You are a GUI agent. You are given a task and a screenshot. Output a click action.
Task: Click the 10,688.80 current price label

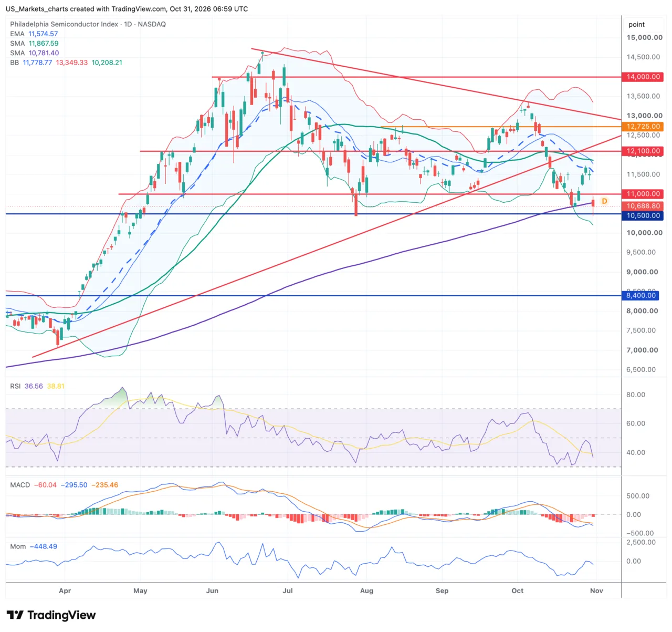coord(643,206)
